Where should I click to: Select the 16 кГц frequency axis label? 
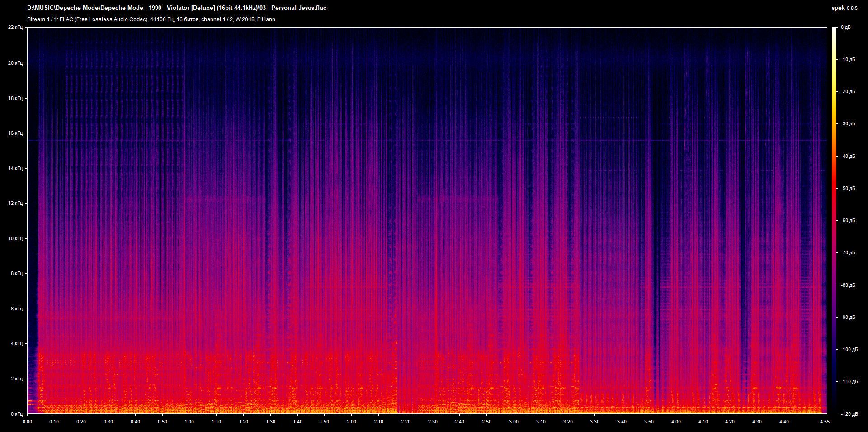[15, 133]
